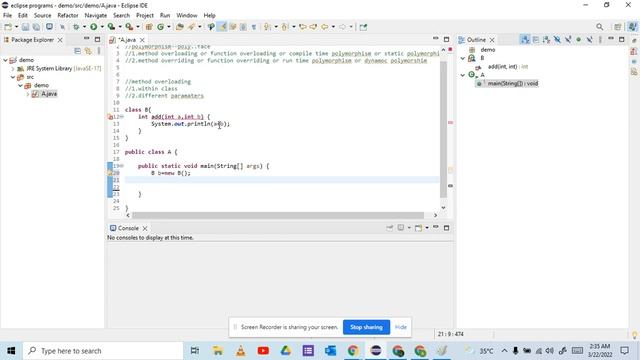
Task: Open dropdown arrow beside New file icon
Action: tap(17, 27)
